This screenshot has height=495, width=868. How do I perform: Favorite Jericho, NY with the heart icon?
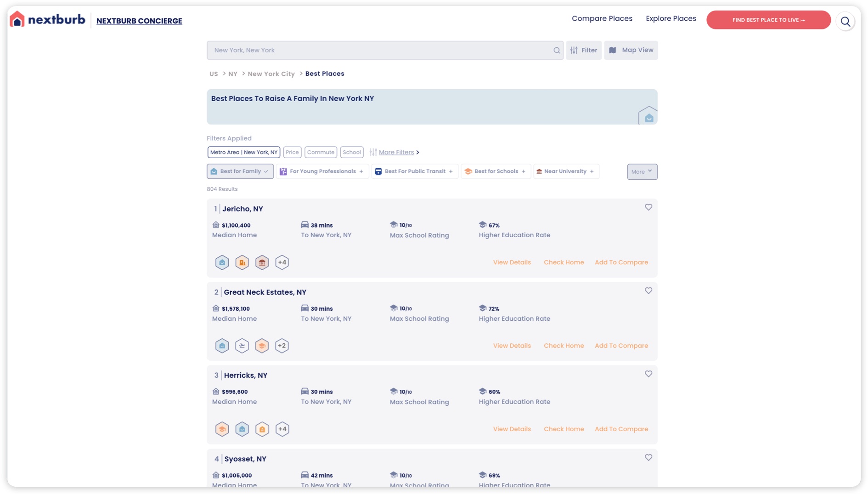(648, 208)
